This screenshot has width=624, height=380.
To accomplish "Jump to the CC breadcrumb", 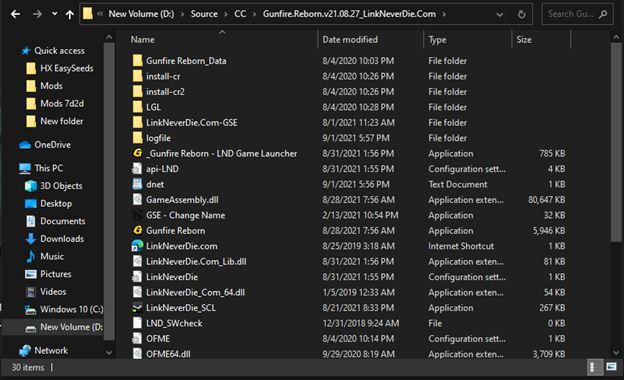I will pos(240,14).
